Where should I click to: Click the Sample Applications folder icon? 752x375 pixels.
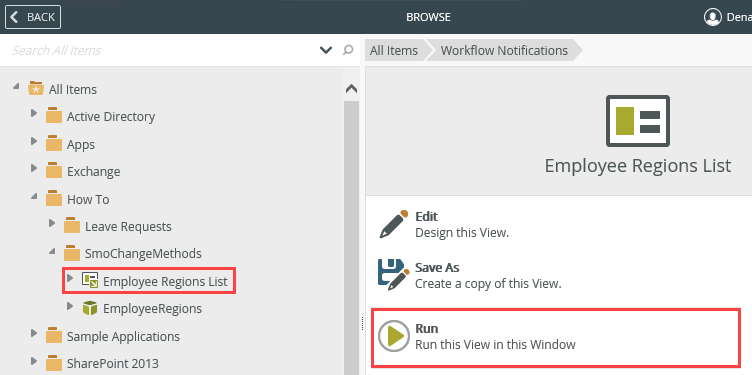[x=54, y=336]
